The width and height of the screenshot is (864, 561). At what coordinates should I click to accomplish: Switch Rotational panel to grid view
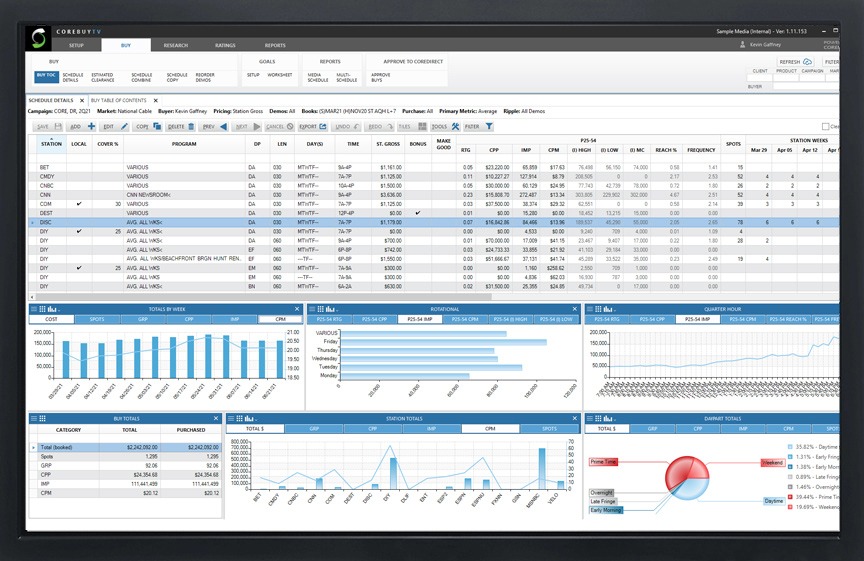[x=320, y=309]
